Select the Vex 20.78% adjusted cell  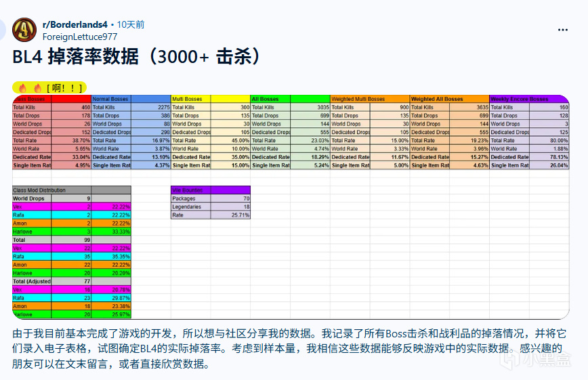(x=111, y=290)
